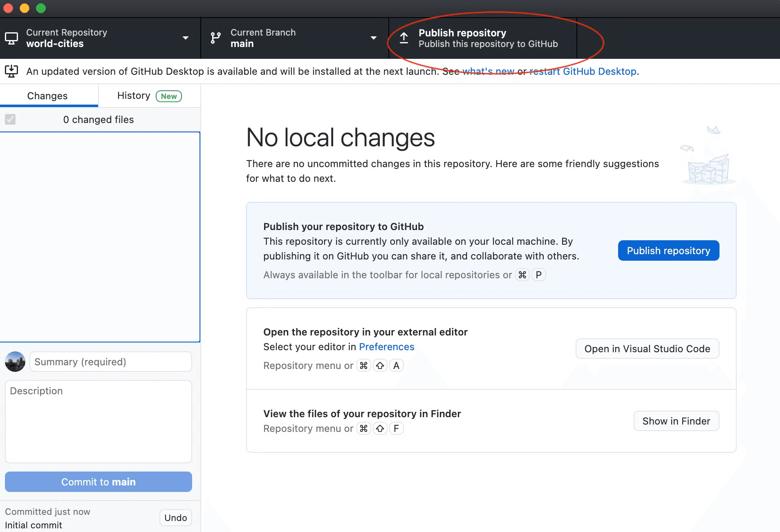Click the computer icon beside Current Repository
The height and width of the screenshot is (532, 780).
(x=11, y=38)
